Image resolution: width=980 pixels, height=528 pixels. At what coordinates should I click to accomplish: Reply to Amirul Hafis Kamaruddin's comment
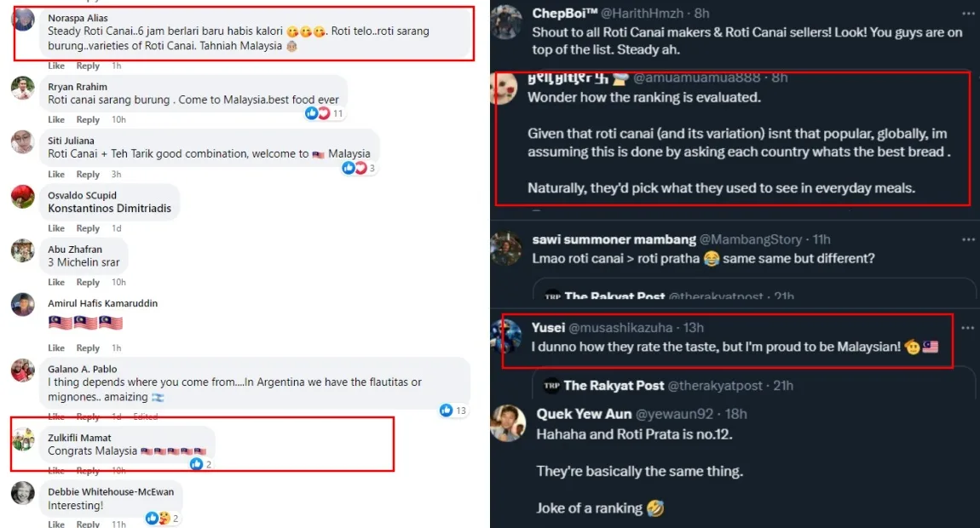88,348
